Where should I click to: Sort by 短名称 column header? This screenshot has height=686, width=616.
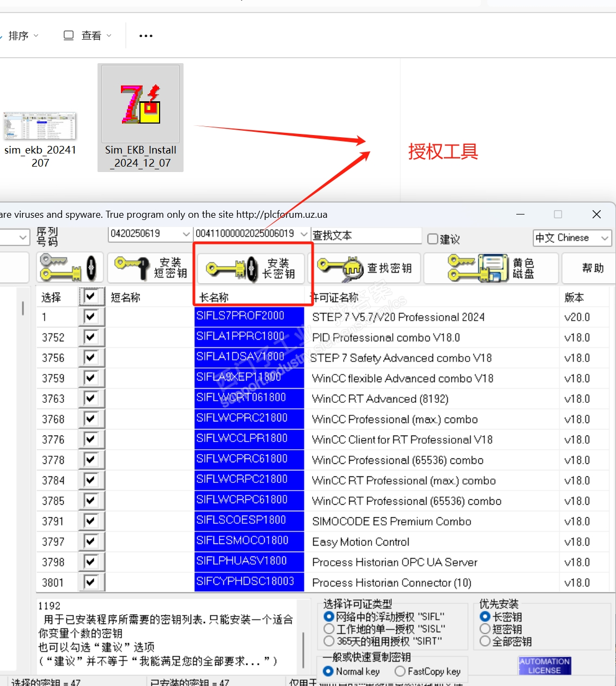click(x=125, y=297)
